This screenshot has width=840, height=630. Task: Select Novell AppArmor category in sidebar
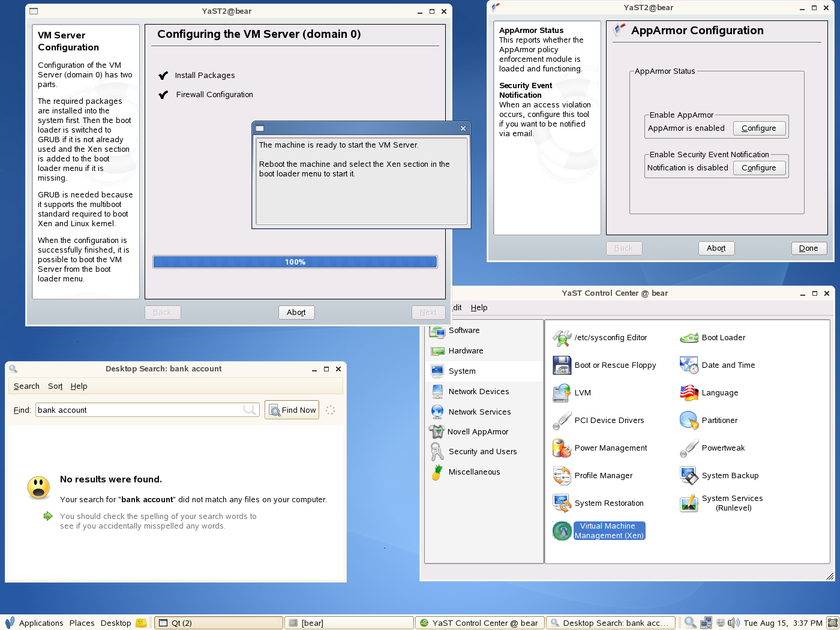pyautogui.click(x=477, y=432)
